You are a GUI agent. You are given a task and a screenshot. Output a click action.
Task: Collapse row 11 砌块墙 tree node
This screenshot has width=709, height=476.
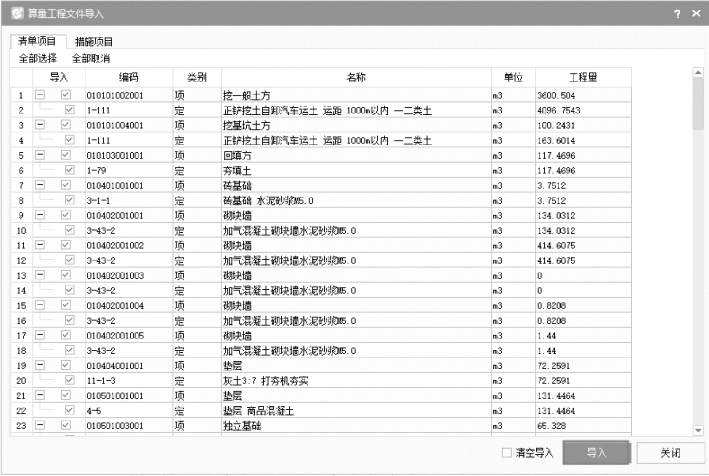tap(40, 245)
